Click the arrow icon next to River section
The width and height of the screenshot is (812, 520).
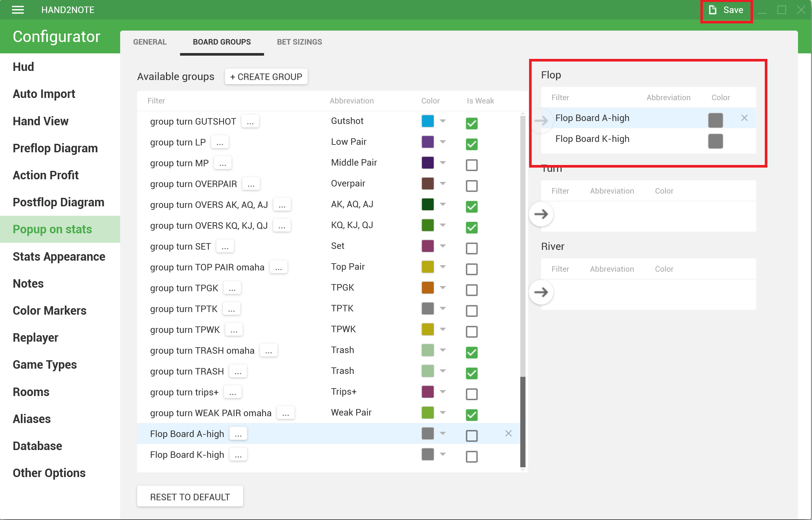(x=540, y=292)
